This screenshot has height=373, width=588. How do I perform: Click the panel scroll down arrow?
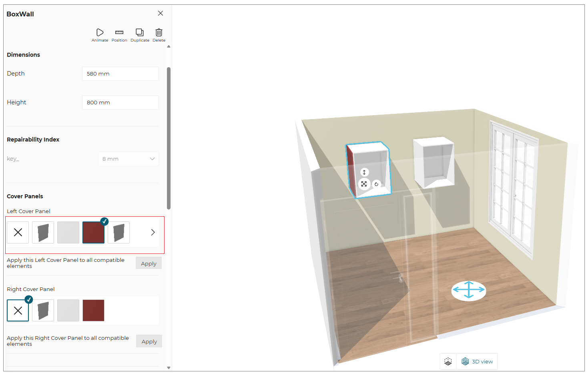169,367
